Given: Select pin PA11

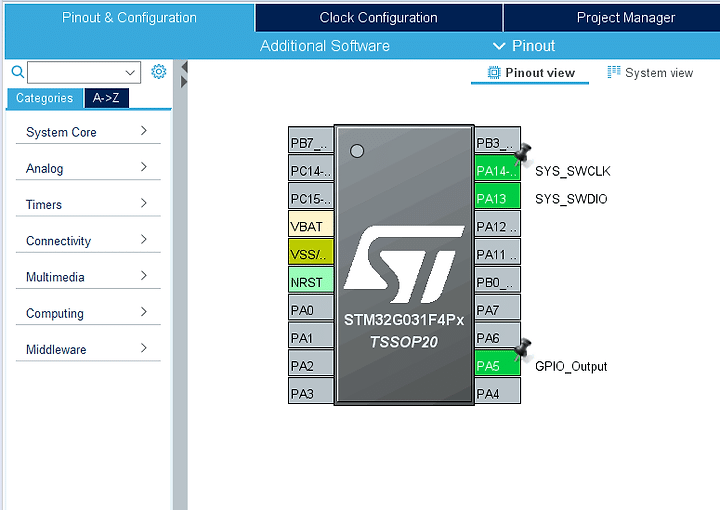Looking at the screenshot, I should (x=497, y=252).
